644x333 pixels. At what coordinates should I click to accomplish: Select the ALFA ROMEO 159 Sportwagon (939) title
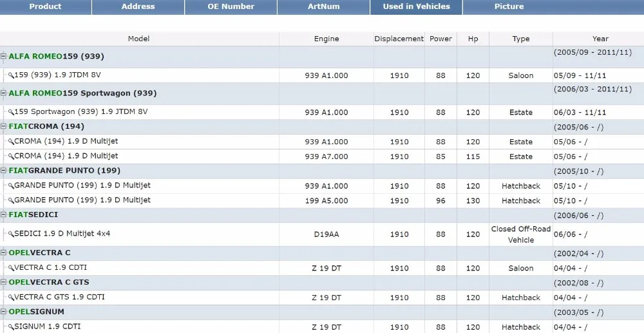(82, 93)
